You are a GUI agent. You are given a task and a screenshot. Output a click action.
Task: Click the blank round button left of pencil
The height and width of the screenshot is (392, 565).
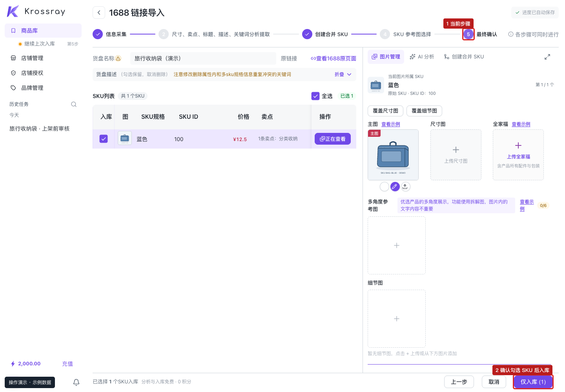[x=385, y=187]
